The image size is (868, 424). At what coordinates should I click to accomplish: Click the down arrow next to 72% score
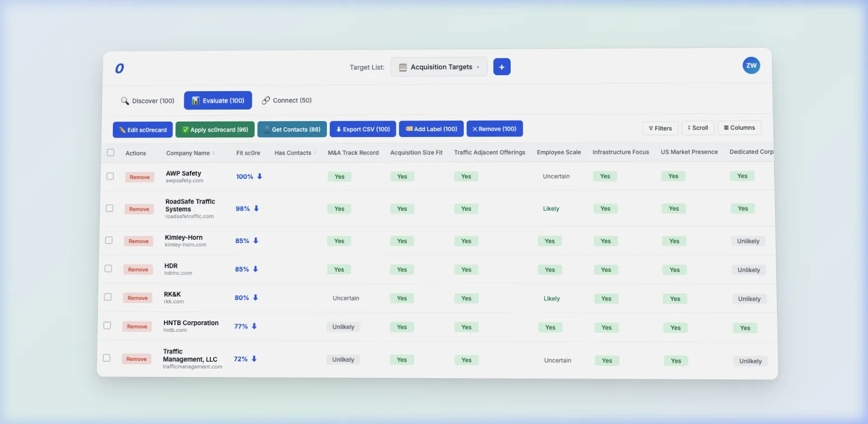tap(254, 359)
